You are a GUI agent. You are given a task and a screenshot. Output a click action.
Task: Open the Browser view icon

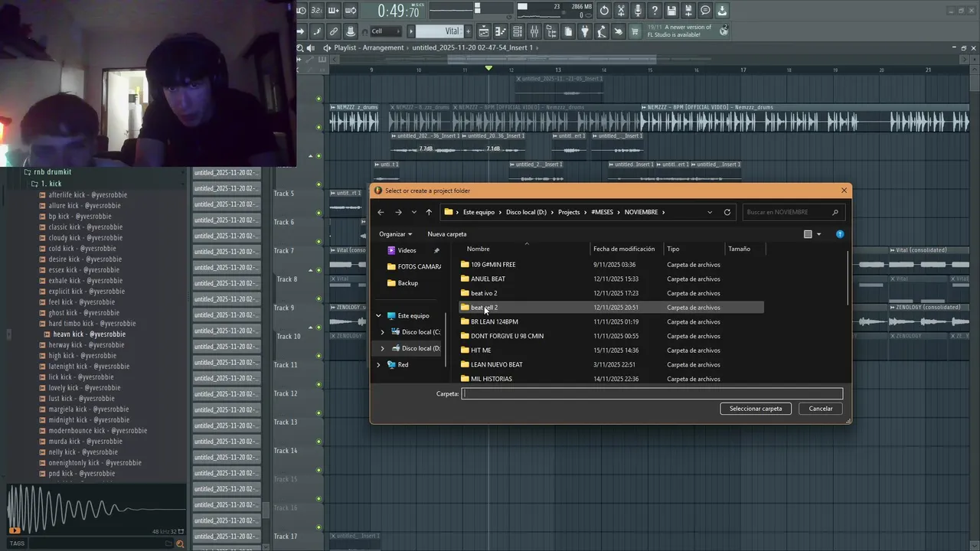(550, 31)
